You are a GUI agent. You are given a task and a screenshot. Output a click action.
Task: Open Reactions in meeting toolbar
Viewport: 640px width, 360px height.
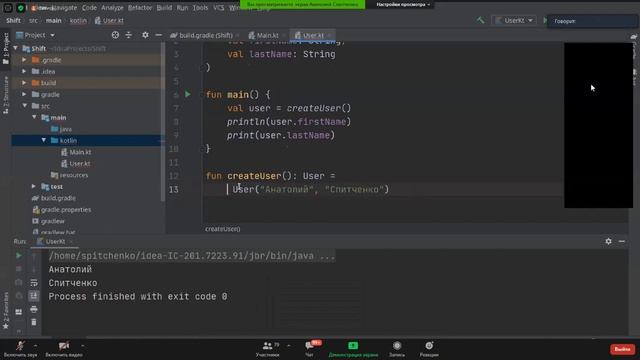pos(429,349)
